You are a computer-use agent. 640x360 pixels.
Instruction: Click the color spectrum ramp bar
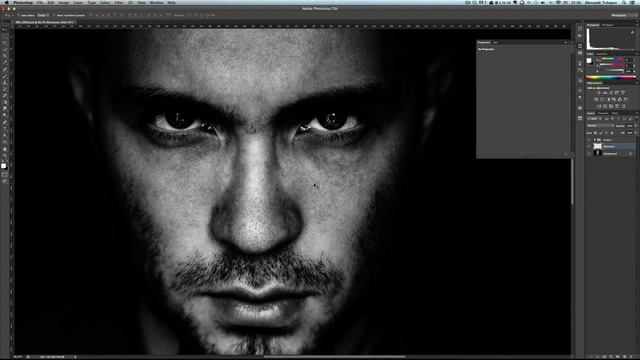pyautogui.click(x=611, y=77)
